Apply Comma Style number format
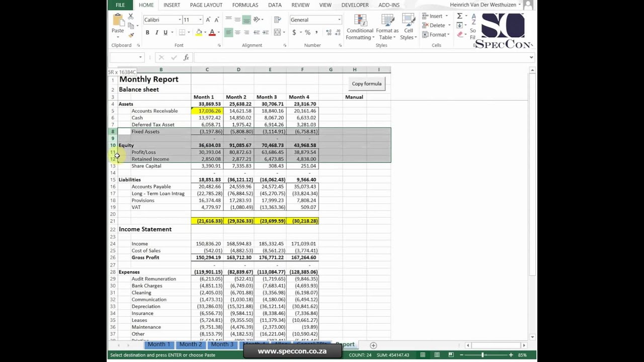This screenshot has width=644, height=362. 317,33
